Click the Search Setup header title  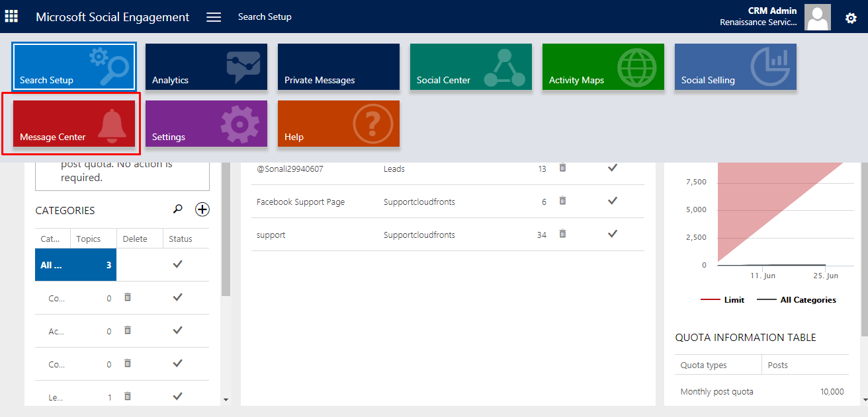(x=265, y=17)
